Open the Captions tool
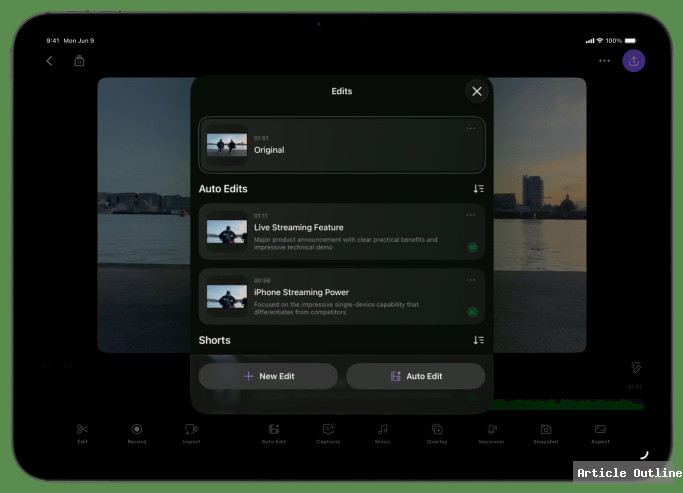 point(328,429)
